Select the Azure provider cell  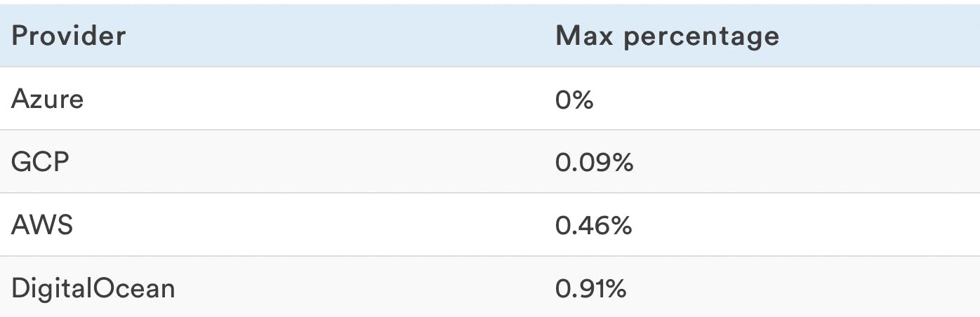47,100
